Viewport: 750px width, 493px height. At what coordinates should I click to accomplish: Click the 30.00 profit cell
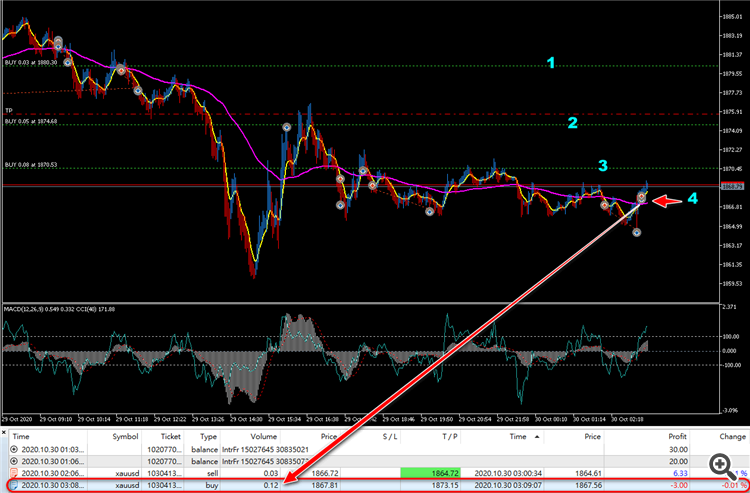pos(677,449)
